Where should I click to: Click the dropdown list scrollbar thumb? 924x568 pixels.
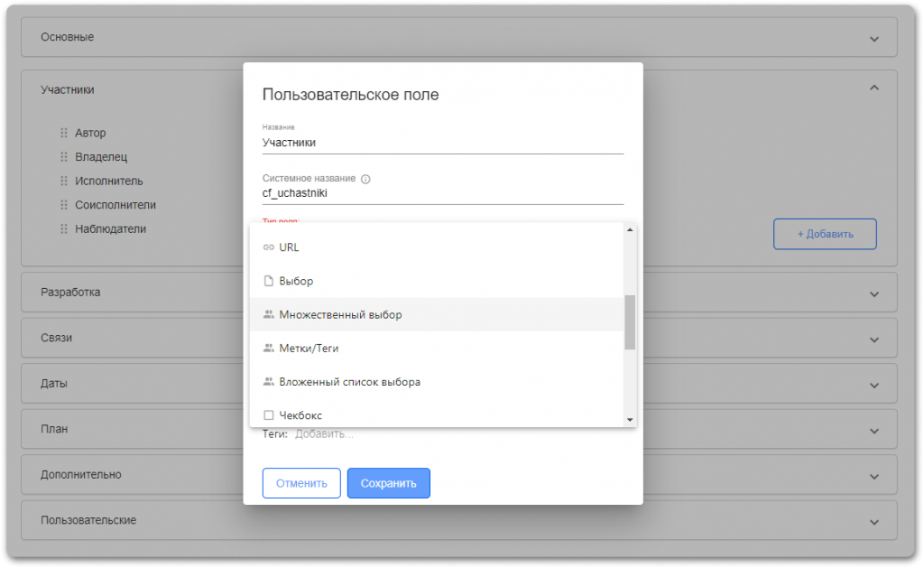pos(630,322)
